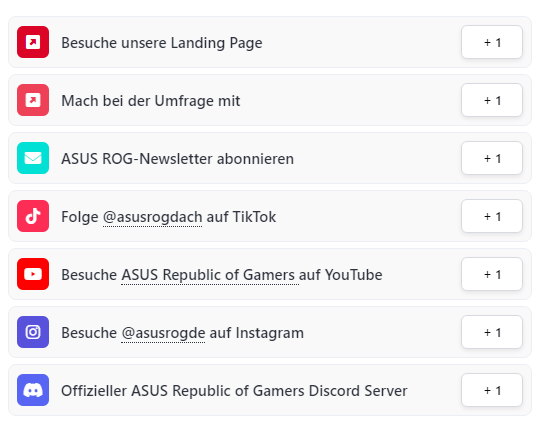Click the purple Instagram camera icon

33,332
